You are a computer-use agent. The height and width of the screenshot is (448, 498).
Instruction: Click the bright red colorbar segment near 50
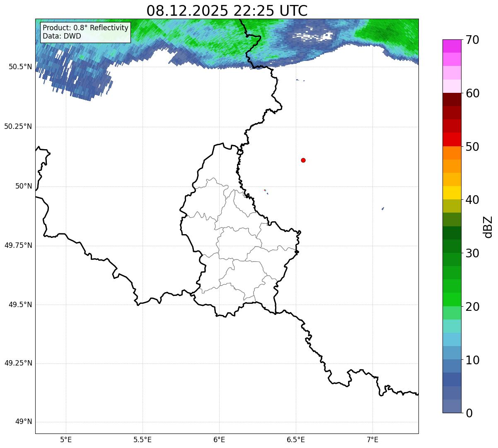(x=452, y=140)
